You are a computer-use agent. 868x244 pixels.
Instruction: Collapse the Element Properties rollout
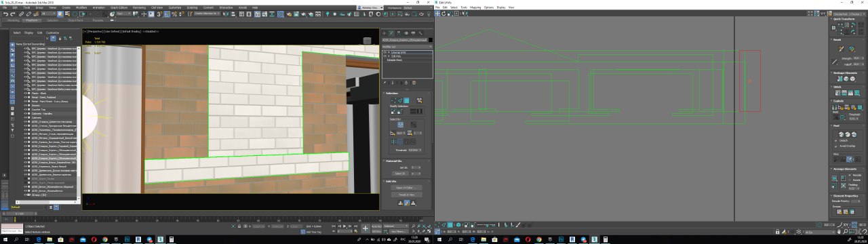tap(846, 195)
